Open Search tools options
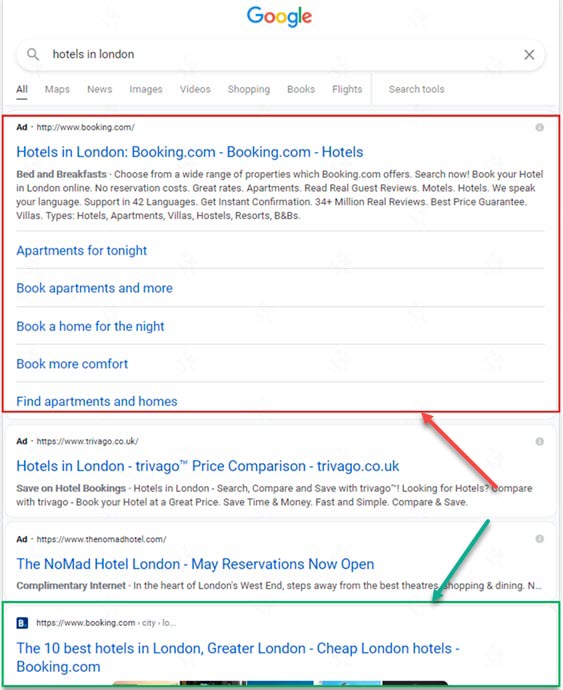The height and width of the screenshot is (690, 563). click(416, 89)
